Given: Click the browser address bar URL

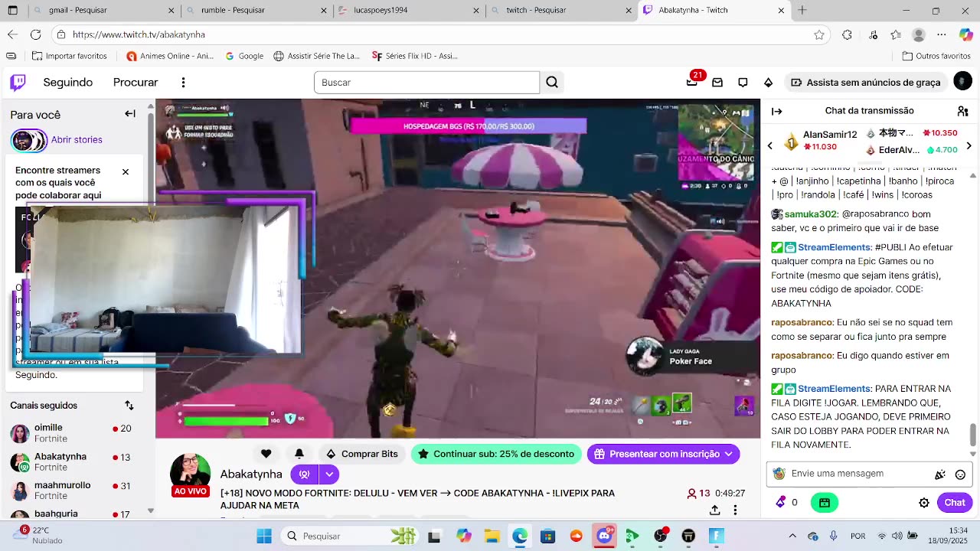Looking at the screenshot, I should pos(139,34).
